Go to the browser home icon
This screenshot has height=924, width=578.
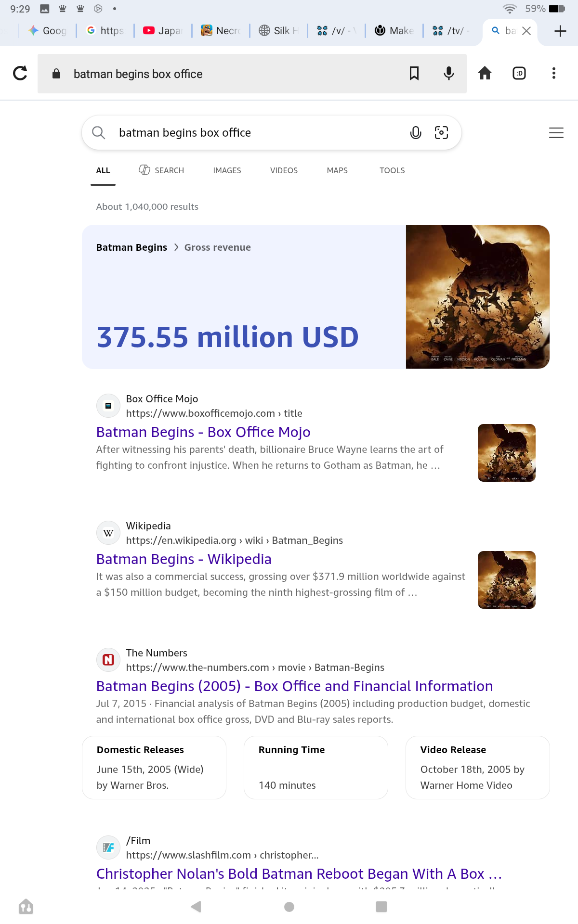(485, 73)
